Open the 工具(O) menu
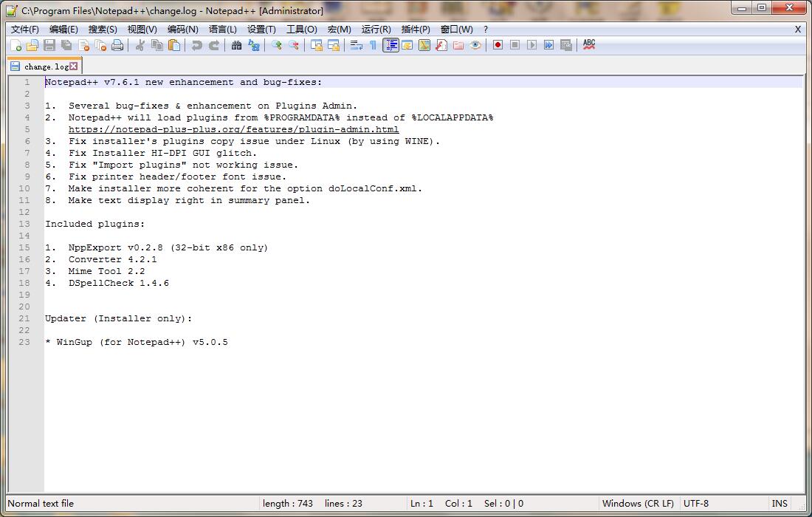 point(302,30)
